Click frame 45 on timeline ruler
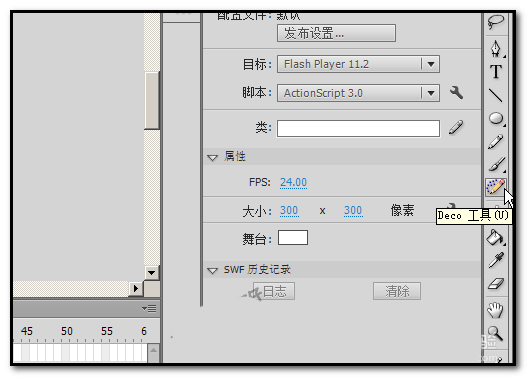Screen dimensions: 527x377 tap(27, 331)
